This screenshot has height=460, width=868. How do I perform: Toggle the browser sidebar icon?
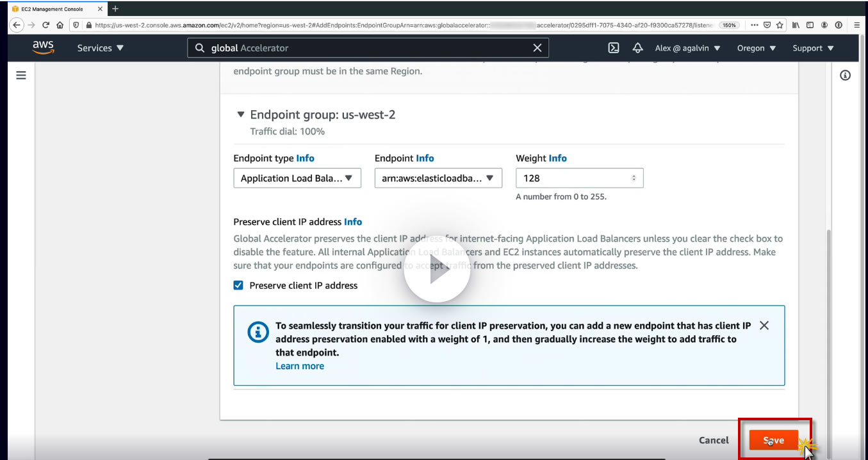tap(810, 25)
